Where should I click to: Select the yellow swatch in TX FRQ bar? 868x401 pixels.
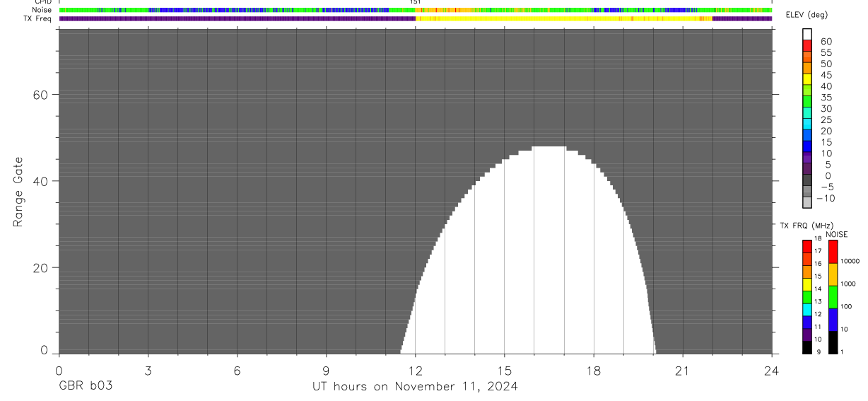[x=807, y=284]
